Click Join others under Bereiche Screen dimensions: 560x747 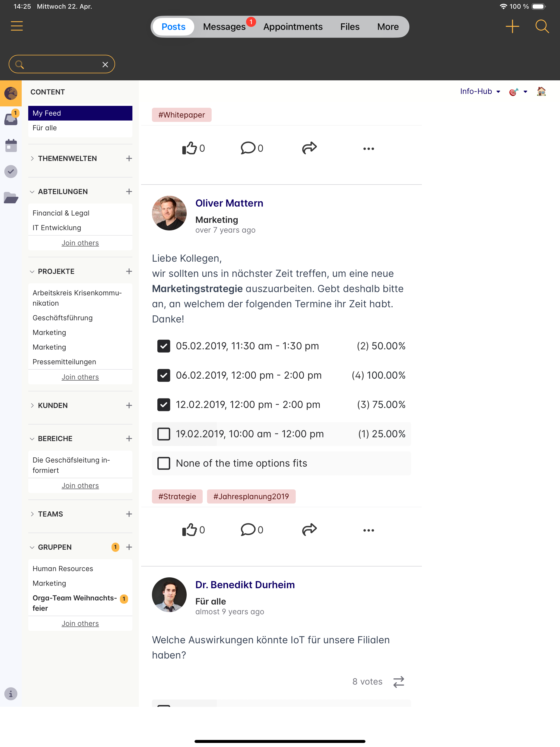pyautogui.click(x=80, y=486)
